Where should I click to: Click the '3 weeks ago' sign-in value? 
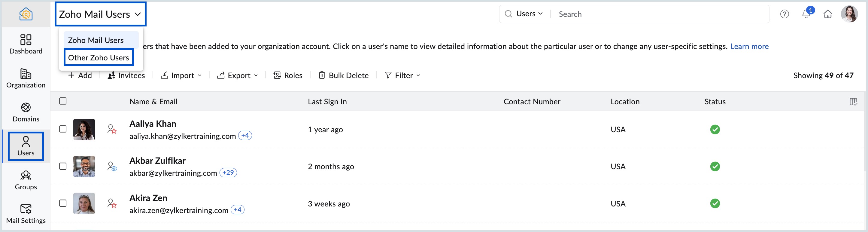(x=329, y=204)
